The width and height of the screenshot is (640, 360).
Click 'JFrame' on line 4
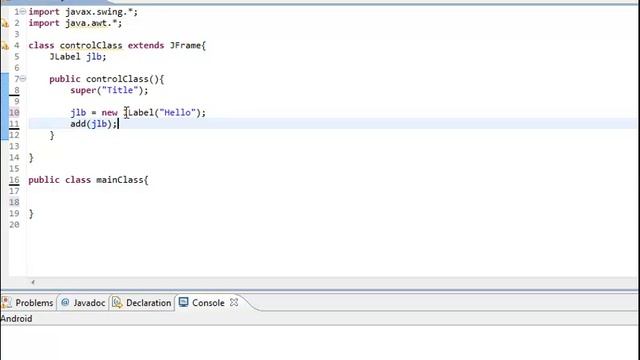point(185,45)
